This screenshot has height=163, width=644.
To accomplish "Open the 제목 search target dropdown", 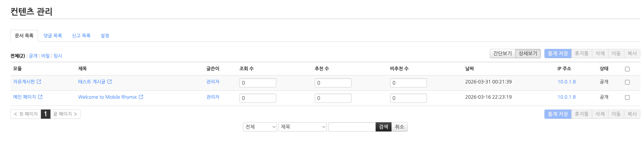I will click(x=302, y=127).
